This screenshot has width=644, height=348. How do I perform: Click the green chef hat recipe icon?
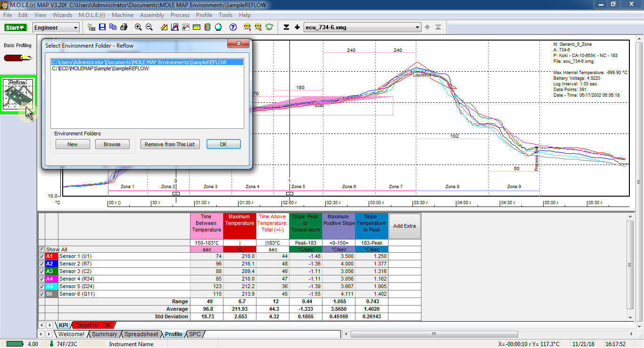pyautogui.click(x=269, y=27)
